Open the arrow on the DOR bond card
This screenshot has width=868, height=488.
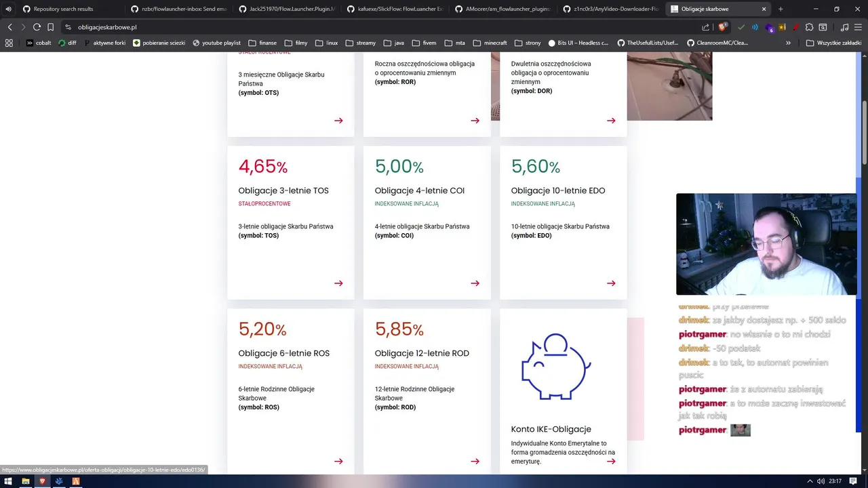[x=611, y=121]
